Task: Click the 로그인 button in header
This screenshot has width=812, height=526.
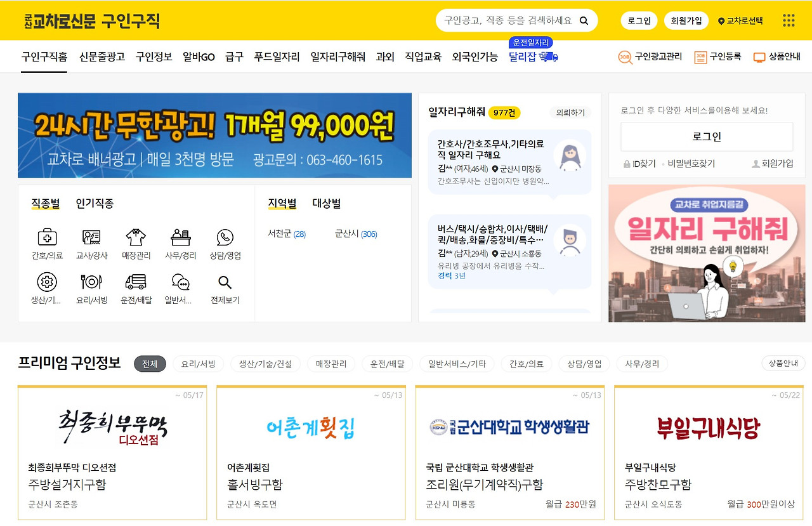Action: tap(639, 20)
